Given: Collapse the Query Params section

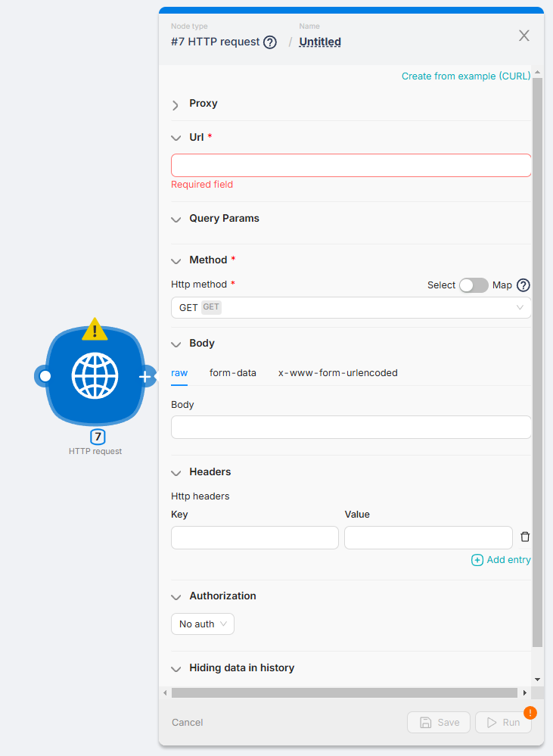Looking at the screenshot, I should coord(176,219).
